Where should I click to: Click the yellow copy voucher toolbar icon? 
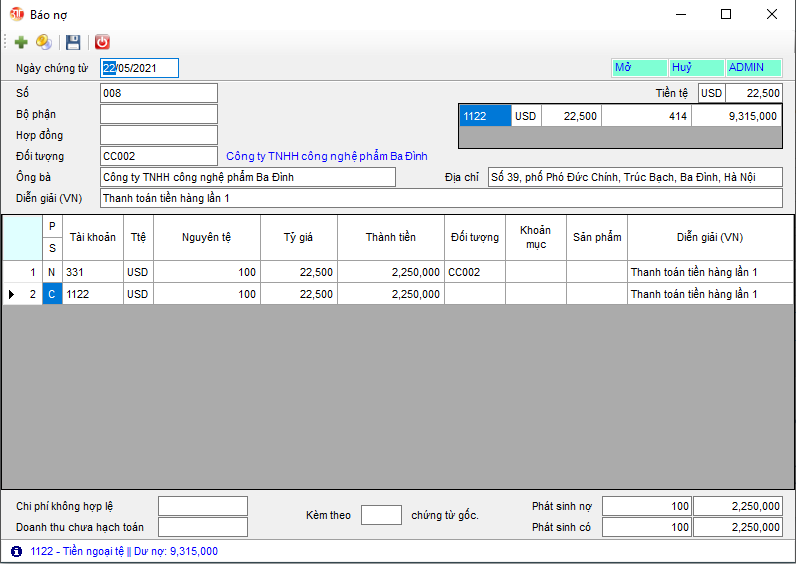44,42
